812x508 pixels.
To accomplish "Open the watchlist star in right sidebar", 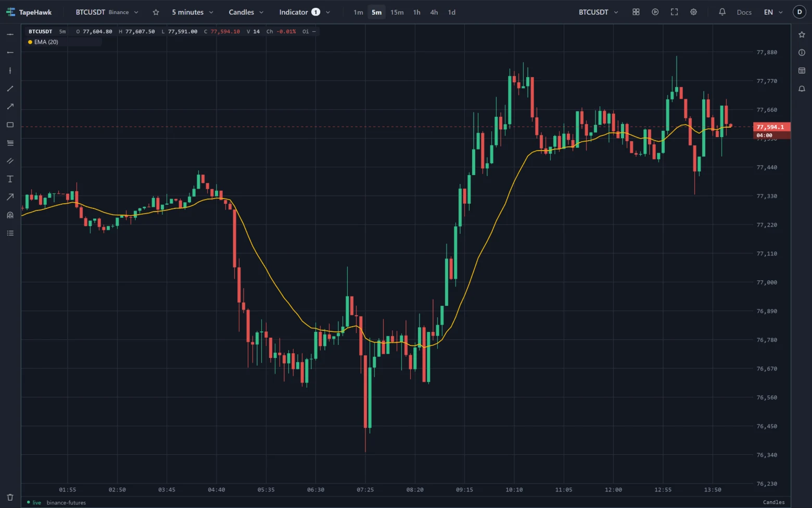I will click(x=802, y=34).
